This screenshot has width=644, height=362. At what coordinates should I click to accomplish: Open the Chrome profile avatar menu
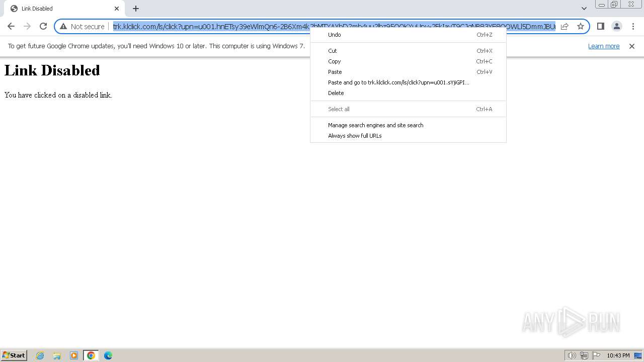click(616, 26)
